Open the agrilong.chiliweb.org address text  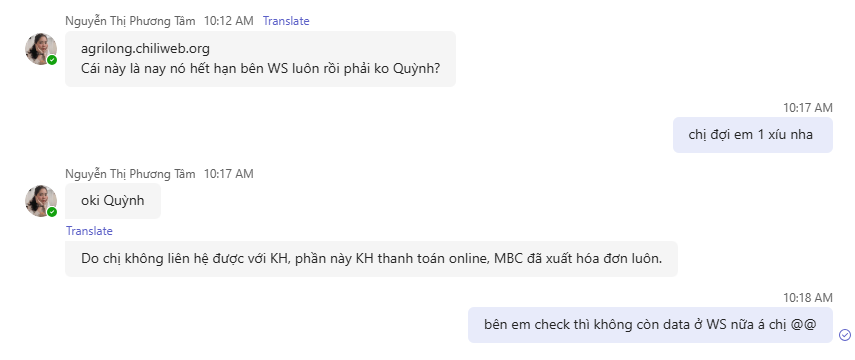pyautogui.click(x=145, y=49)
